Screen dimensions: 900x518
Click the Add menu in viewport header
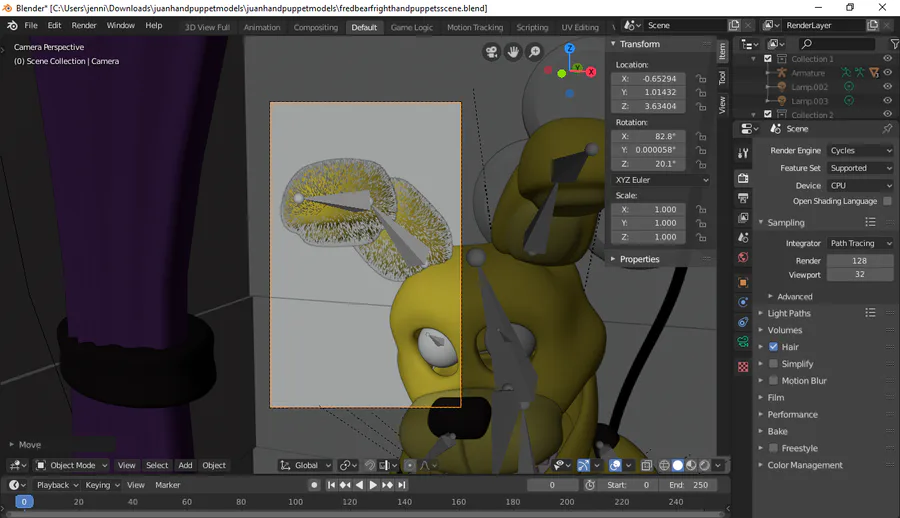tap(185, 465)
